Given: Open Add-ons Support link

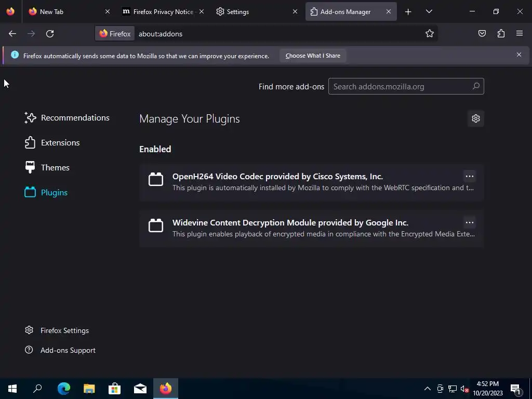Looking at the screenshot, I should point(60,350).
